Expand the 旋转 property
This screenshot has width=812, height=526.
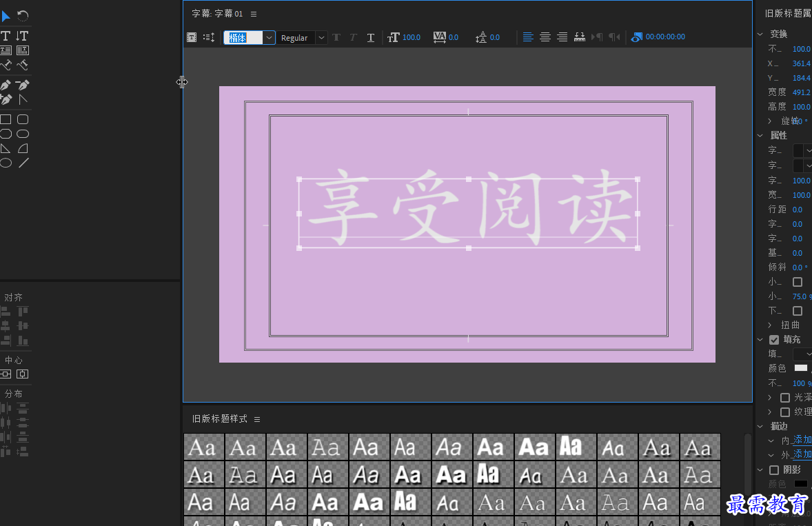770,121
